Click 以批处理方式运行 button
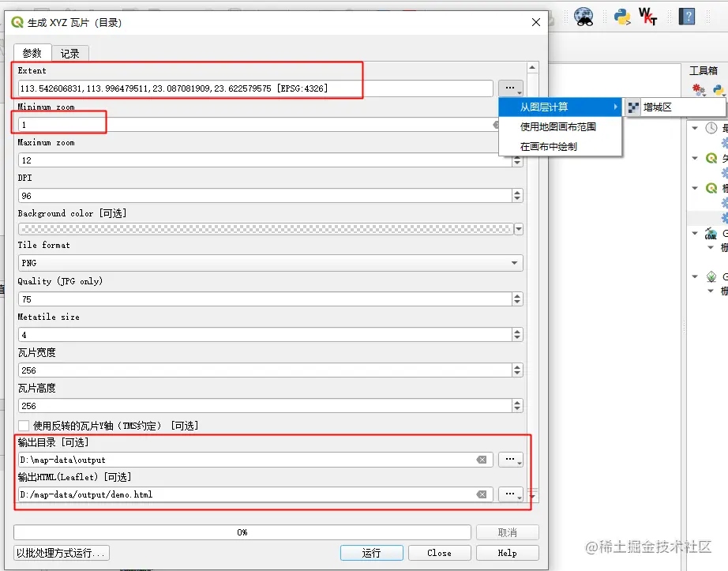The image size is (728, 571). pos(62,553)
